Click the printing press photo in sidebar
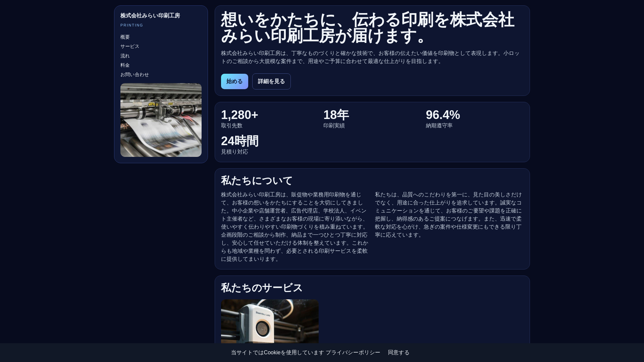The width and height of the screenshot is (644, 362). [x=161, y=120]
